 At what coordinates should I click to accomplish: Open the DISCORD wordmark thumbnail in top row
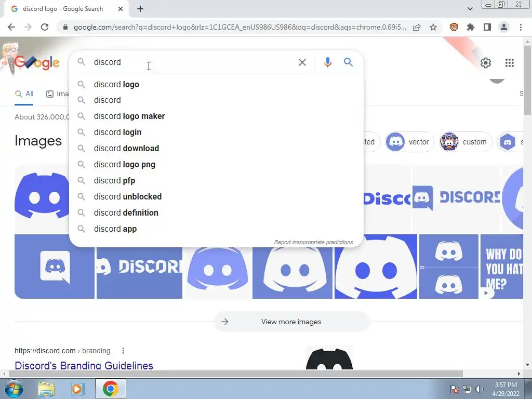456,199
